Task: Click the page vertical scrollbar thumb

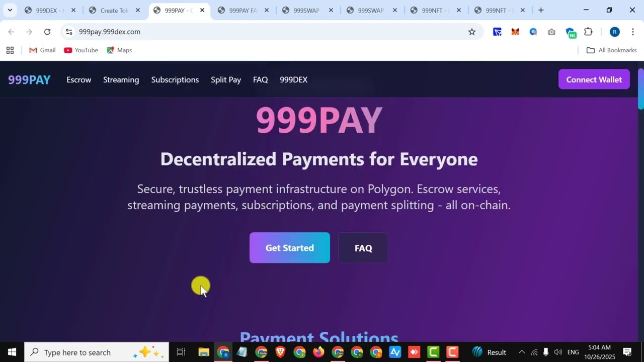Action: point(641,89)
